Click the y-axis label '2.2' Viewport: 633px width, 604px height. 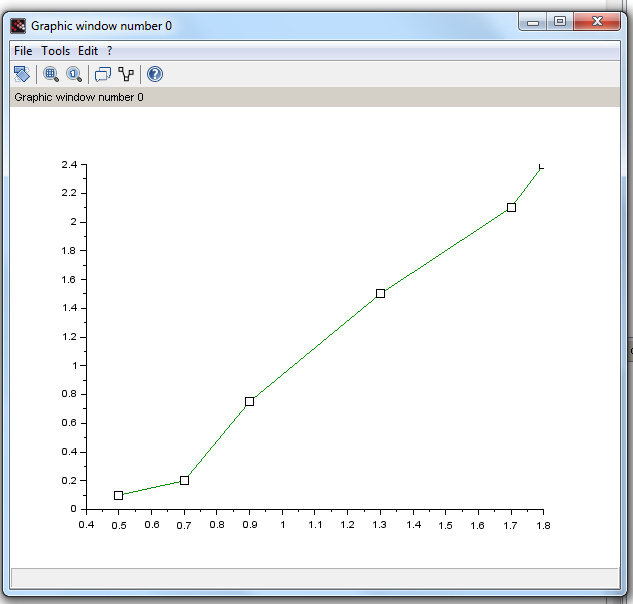click(69, 193)
